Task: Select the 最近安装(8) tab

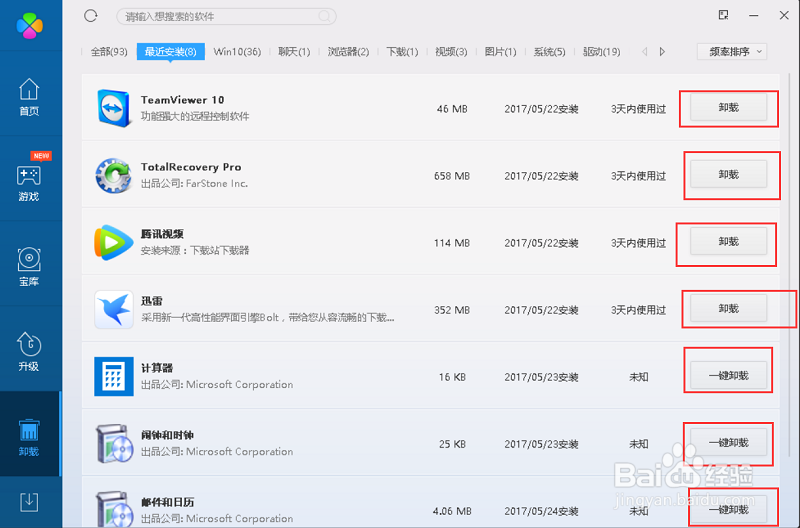Action: pos(170,52)
